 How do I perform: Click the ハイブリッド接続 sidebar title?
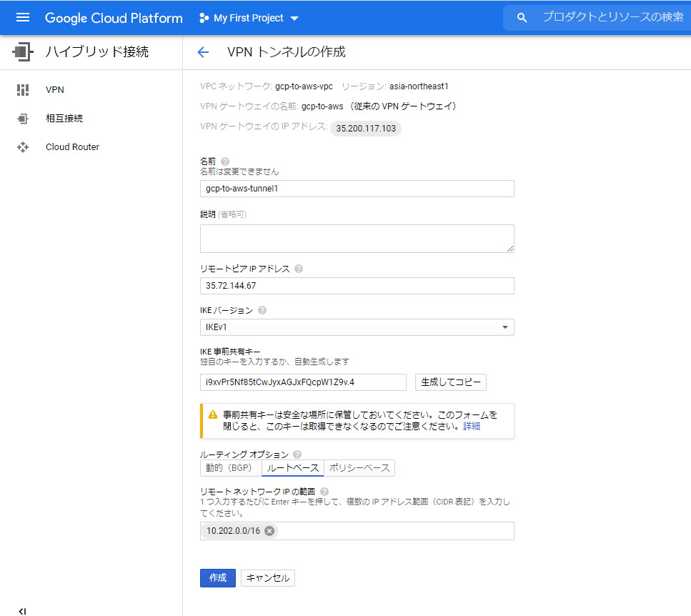[x=97, y=52]
